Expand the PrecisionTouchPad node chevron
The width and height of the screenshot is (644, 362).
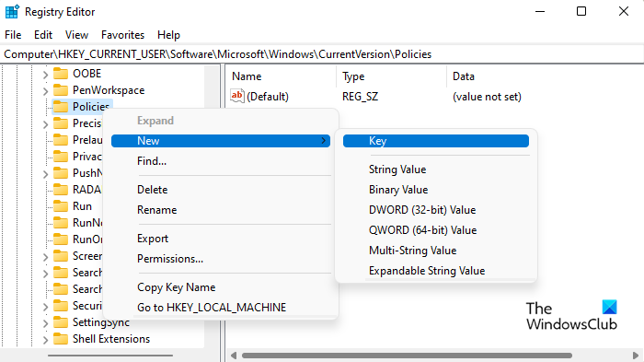[x=45, y=124]
